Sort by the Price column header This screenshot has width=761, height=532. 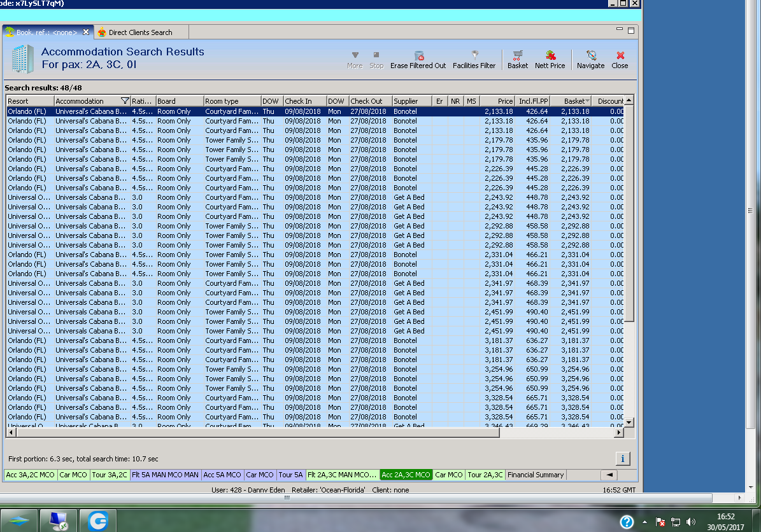point(497,101)
